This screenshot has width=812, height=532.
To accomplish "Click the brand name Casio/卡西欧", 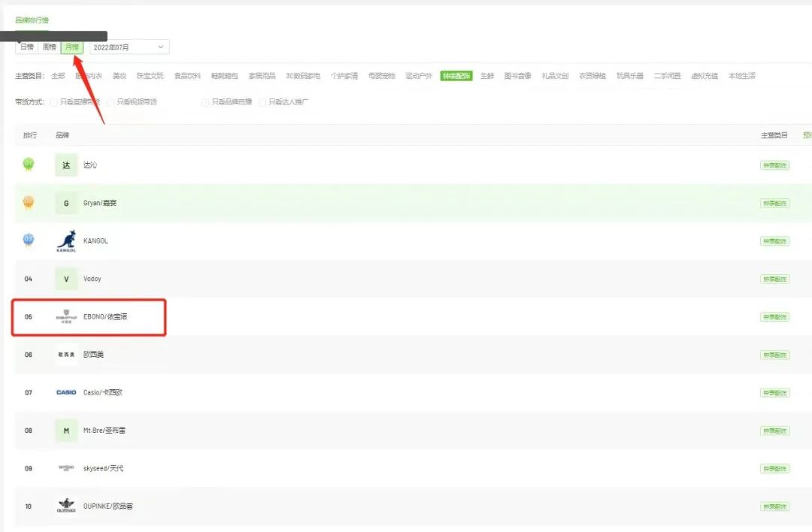I will pyautogui.click(x=102, y=392).
